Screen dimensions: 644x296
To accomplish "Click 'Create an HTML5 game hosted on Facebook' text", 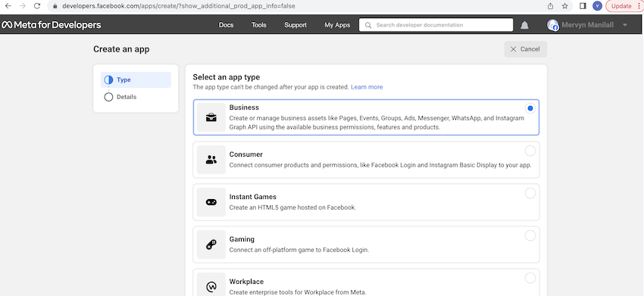I will [292, 207].
